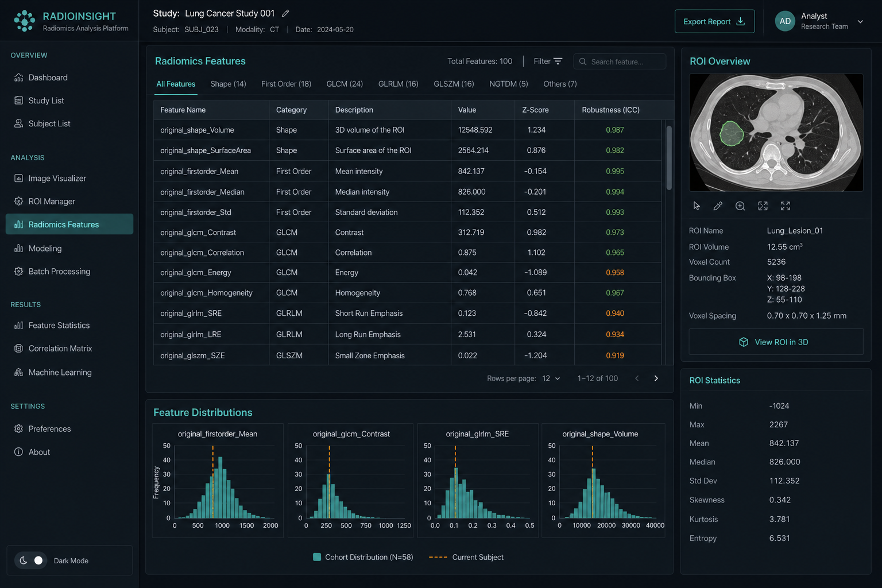Open the Rows per page dropdown
Viewport: 882px width, 588px height.
551,378
